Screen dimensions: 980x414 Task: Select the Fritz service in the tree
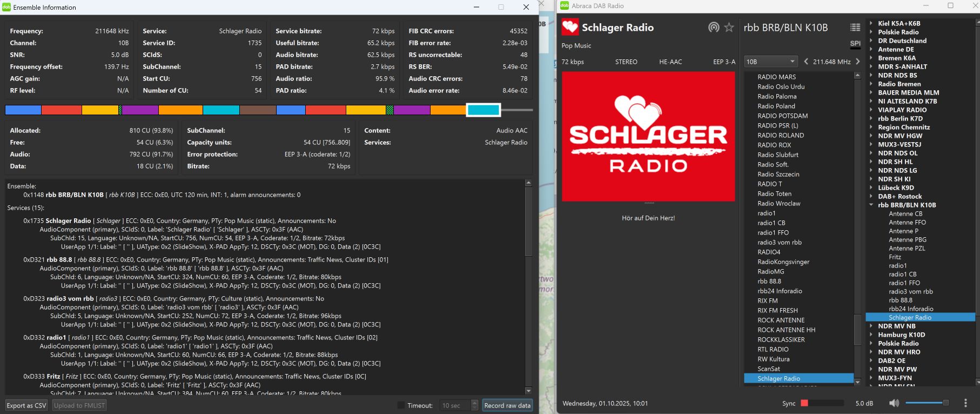(x=895, y=257)
